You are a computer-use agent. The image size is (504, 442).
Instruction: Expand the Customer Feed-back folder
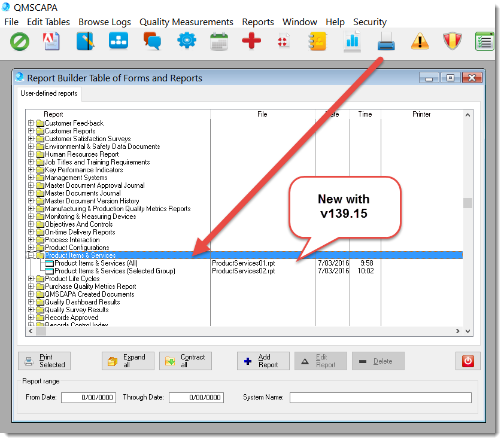(32, 123)
